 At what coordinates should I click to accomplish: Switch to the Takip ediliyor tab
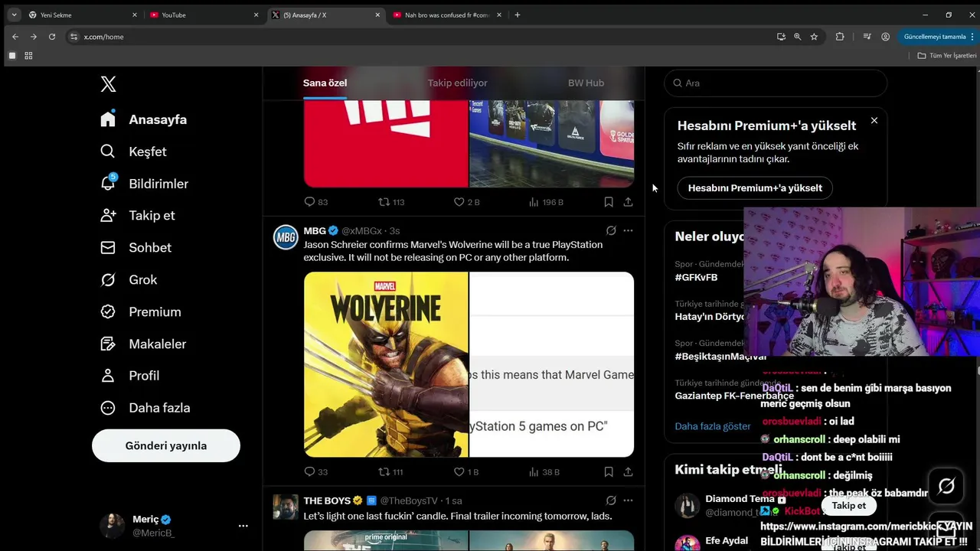(x=457, y=83)
